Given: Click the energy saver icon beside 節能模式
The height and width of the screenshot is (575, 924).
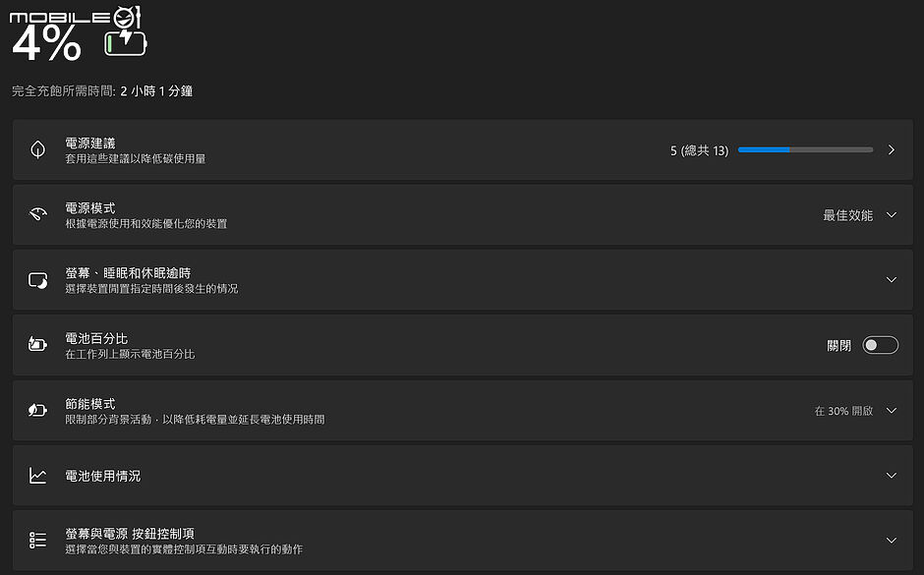Looking at the screenshot, I should (37, 410).
